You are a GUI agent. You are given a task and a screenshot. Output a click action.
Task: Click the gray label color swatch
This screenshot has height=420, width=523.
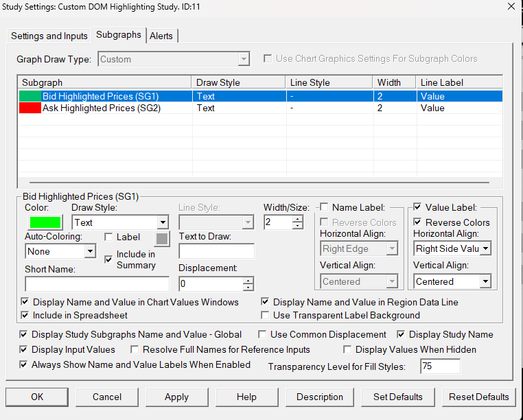161,238
